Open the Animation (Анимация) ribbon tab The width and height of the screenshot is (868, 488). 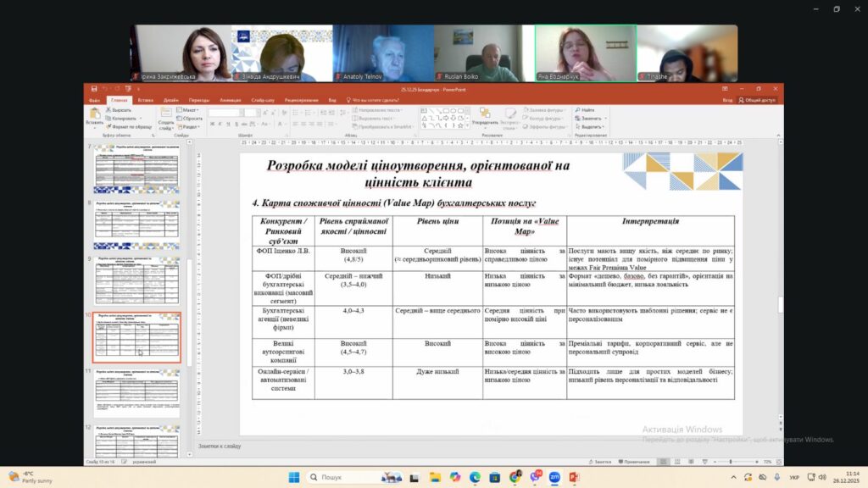(230, 100)
